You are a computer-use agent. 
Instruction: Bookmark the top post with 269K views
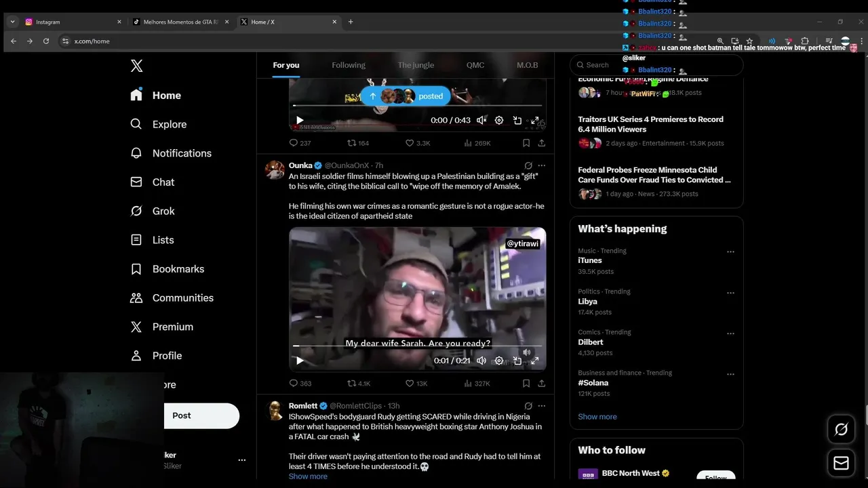[526, 143]
